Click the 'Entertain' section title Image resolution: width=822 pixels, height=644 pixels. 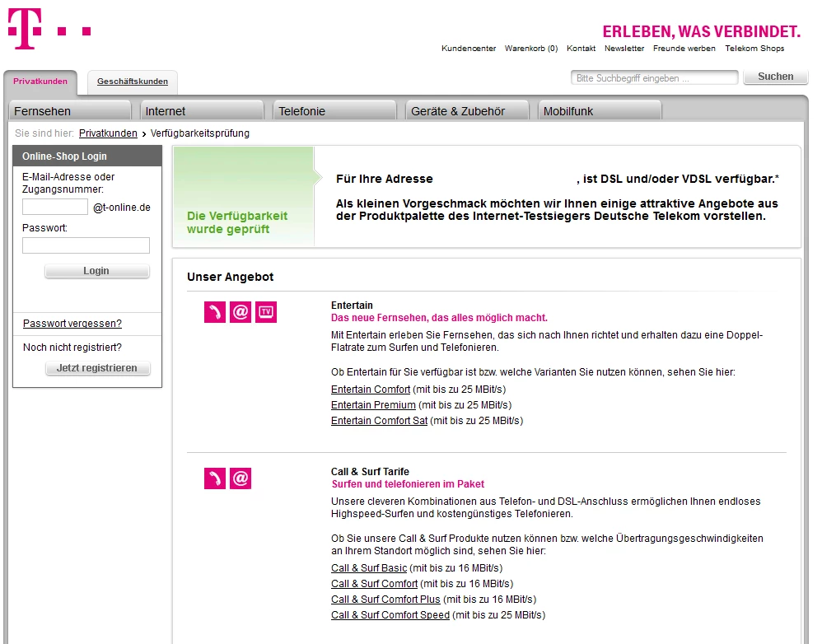pos(352,306)
